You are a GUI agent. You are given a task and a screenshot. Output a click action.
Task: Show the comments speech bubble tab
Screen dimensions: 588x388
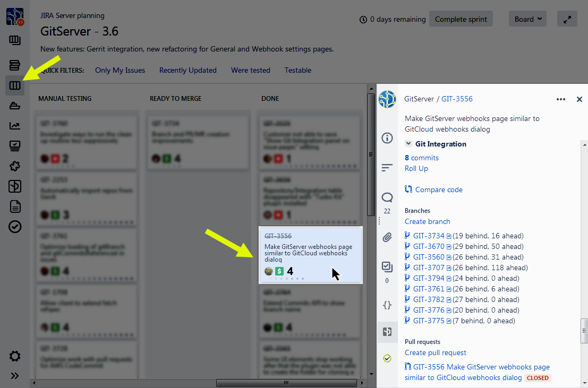click(x=387, y=197)
